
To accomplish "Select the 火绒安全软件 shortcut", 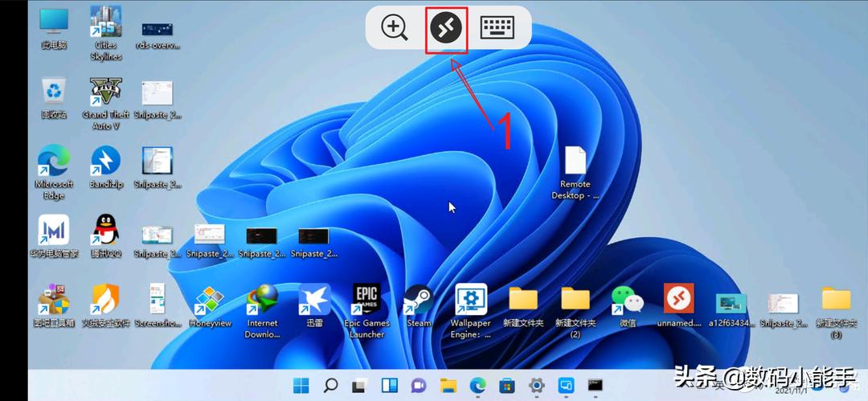I will pos(106,305).
